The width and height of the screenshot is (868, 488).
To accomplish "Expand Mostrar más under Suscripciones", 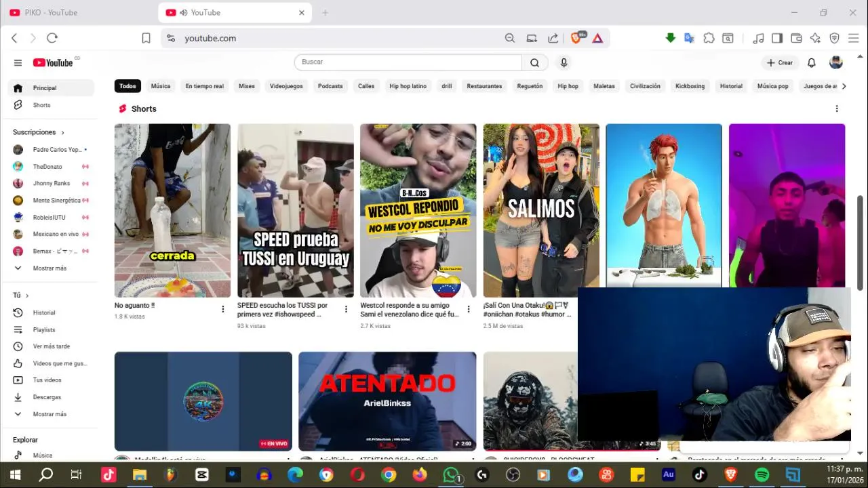I will pyautogui.click(x=52, y=268).
